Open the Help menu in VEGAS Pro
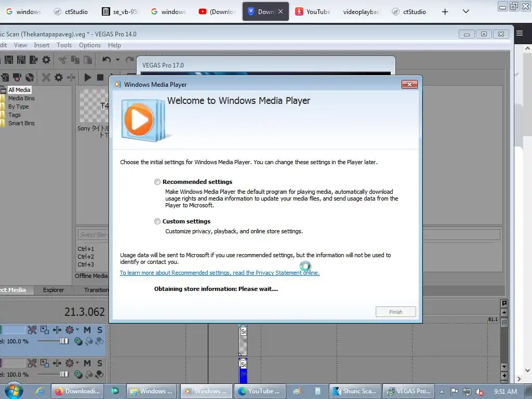532x399 pixels. (114, 45)
